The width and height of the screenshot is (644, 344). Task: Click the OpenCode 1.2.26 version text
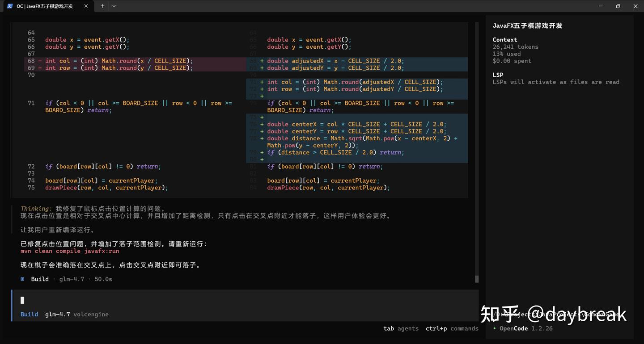coord(526,328)
